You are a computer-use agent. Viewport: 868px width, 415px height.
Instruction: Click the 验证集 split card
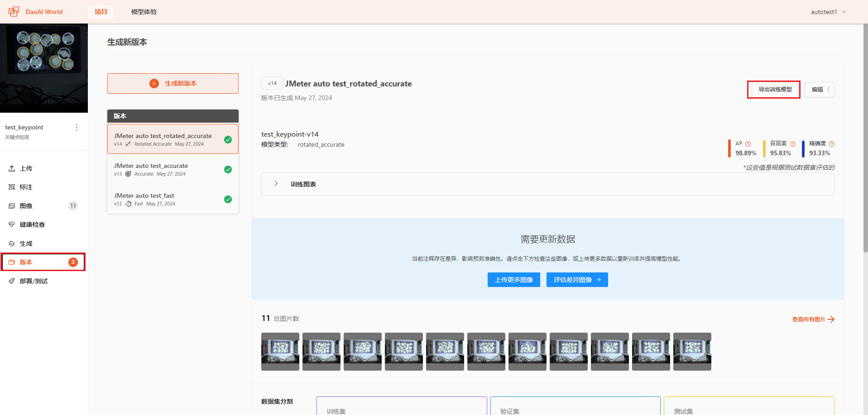point(575,406)
